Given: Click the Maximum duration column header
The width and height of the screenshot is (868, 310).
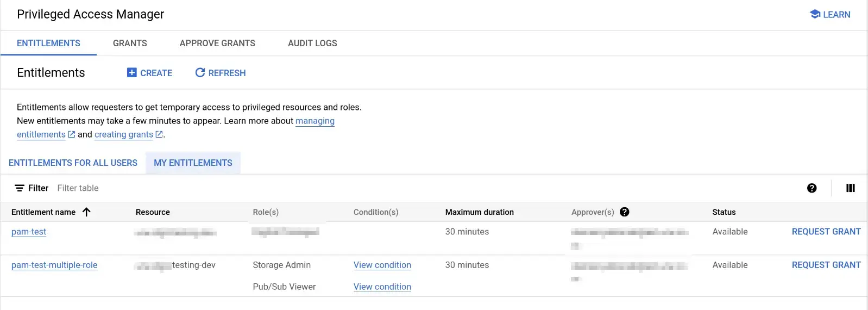Looking at the screenshot, I should [480, 212].
